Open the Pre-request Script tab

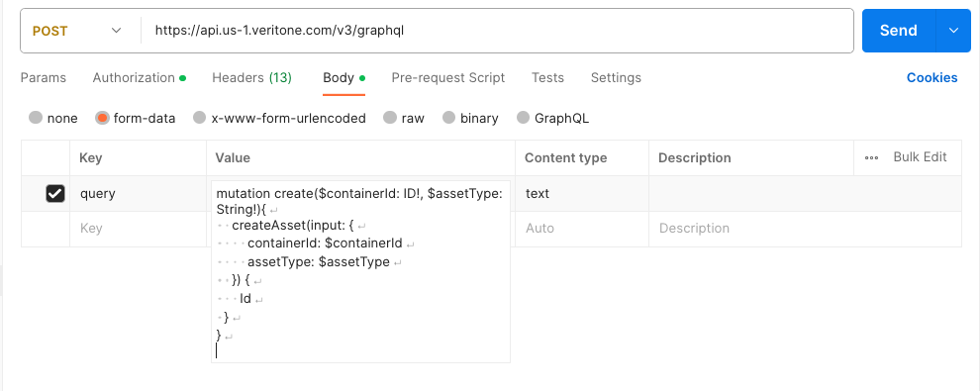(x=448, y=78)
